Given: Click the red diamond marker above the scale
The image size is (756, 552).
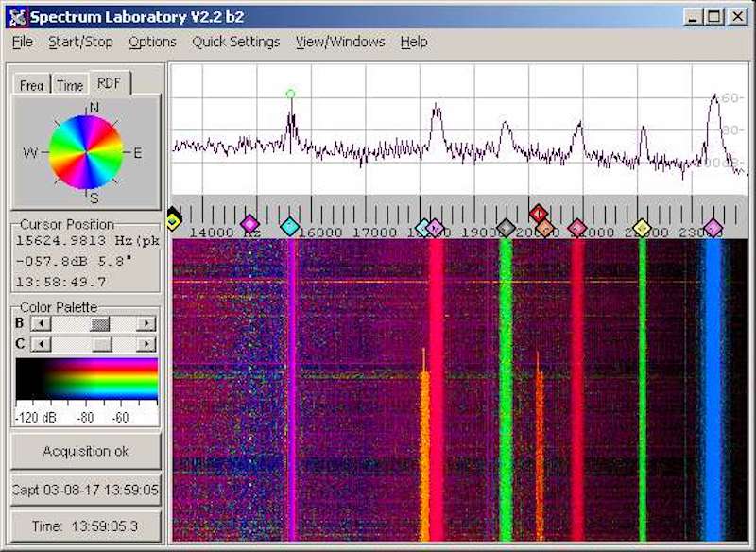Looking at the screenshot, I should click(538, 213).
